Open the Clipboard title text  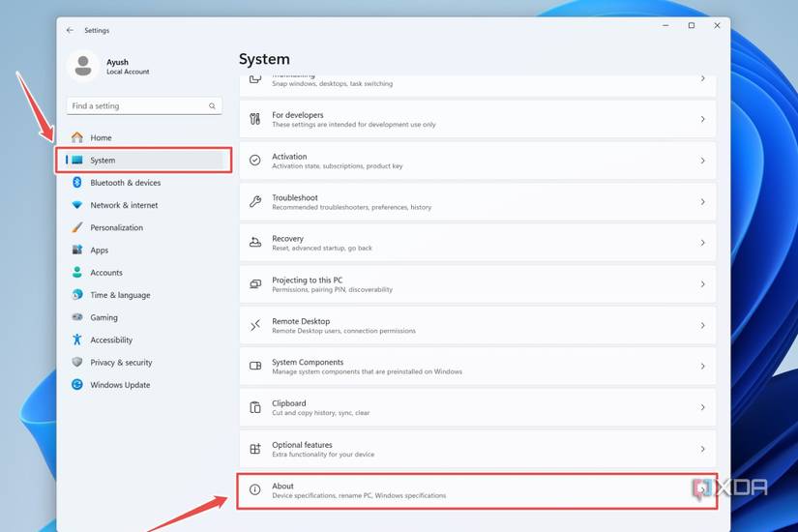click(288, 403)
